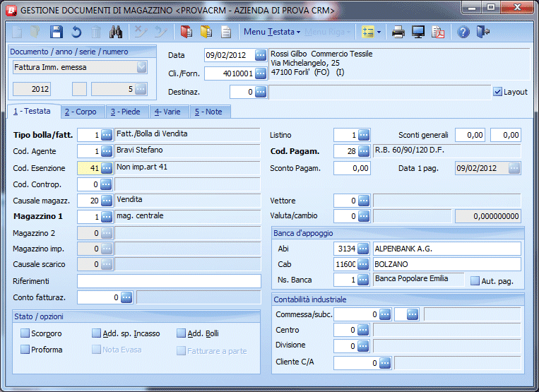Click the Riferimenti text field
539x392 pixels.
coord(168,281)
